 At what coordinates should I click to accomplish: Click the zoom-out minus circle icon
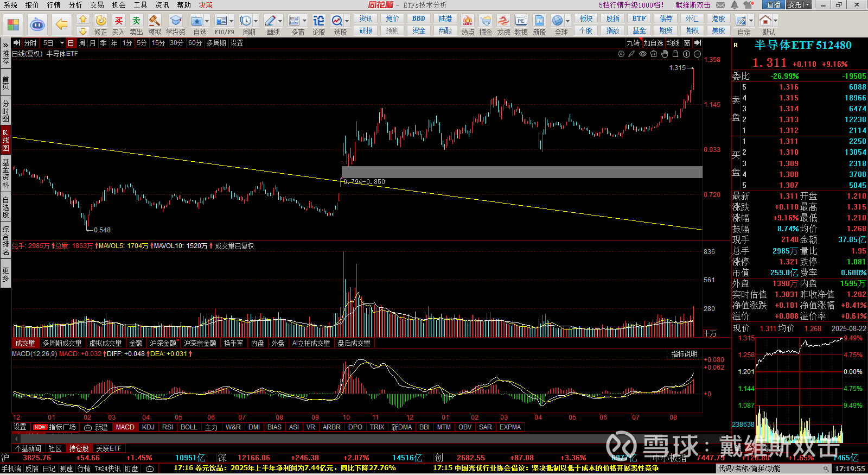pos(697,54)
